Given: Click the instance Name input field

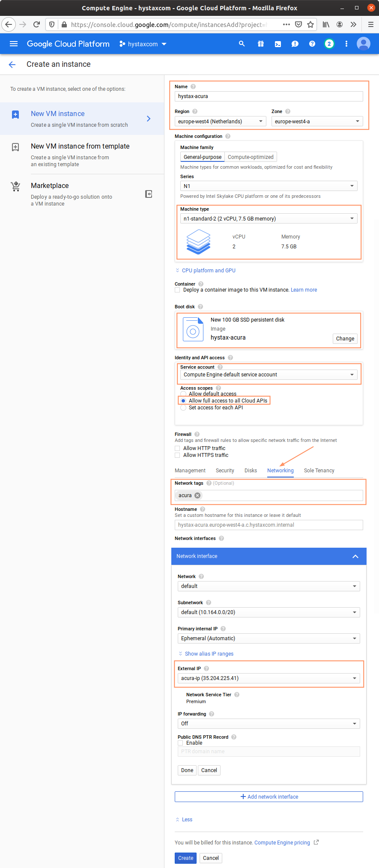Looking at the screenshot, I should [269, 96].
